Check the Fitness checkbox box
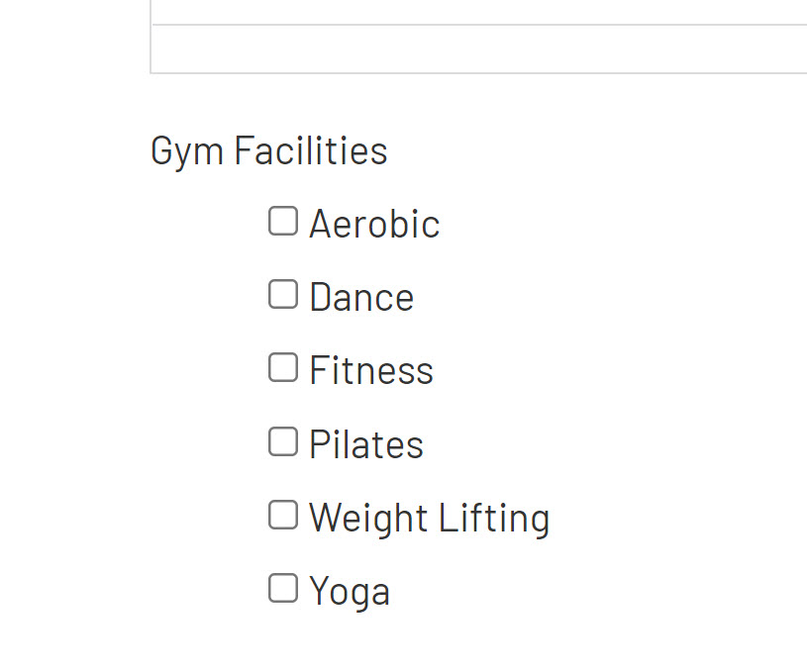Viewport: 807px width, 672px height. pos(283,367)
